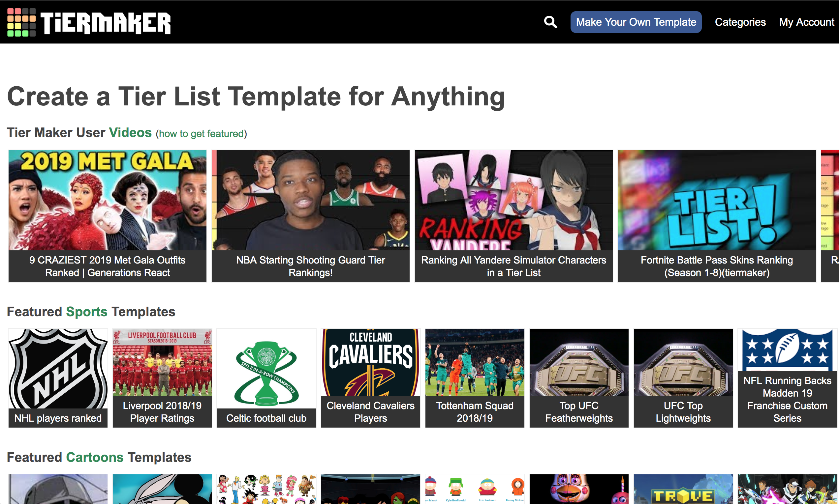
Task: Open the NHL shield logo template
Action: pos(58,369)
